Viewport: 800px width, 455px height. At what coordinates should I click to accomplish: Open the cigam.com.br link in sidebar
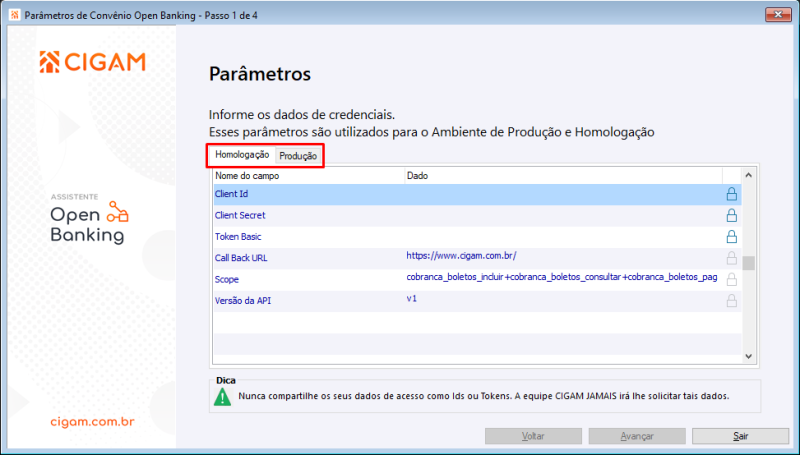point(92,422)
